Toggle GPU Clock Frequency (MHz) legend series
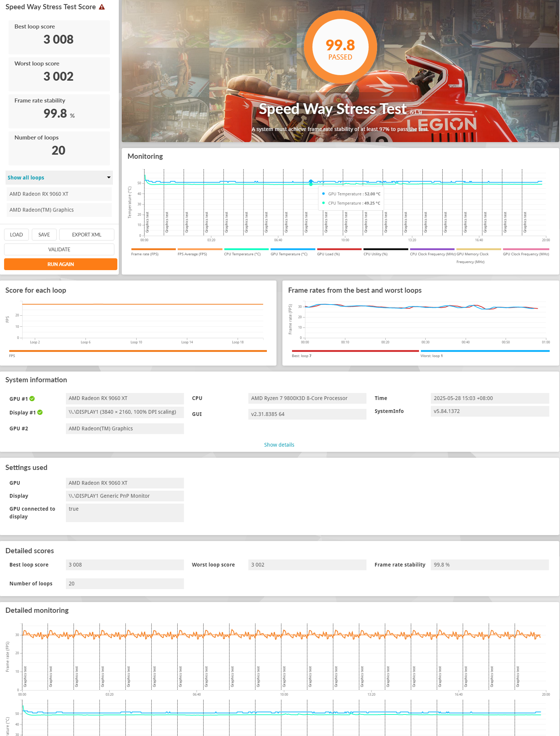Screen dimensions: 560x736 click(x=526, y=252)
